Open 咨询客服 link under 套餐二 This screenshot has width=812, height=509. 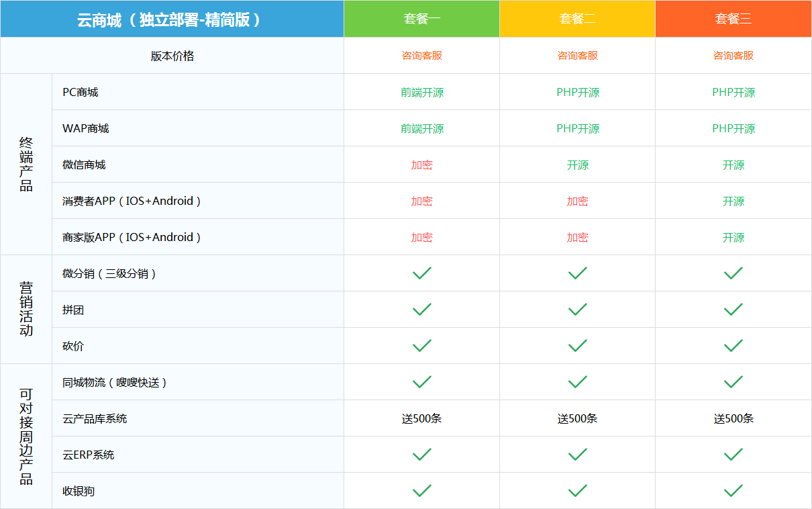click(x=576, y=56)
